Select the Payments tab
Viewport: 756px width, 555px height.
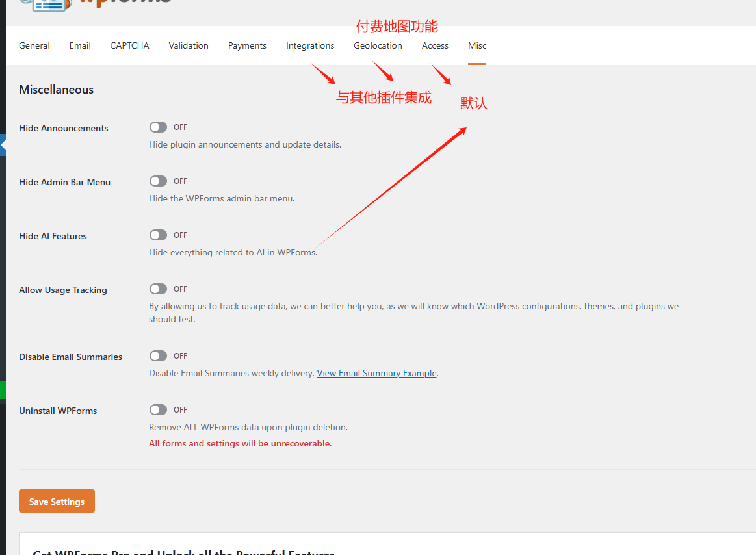pyautogui.click(x=247, y=46)
